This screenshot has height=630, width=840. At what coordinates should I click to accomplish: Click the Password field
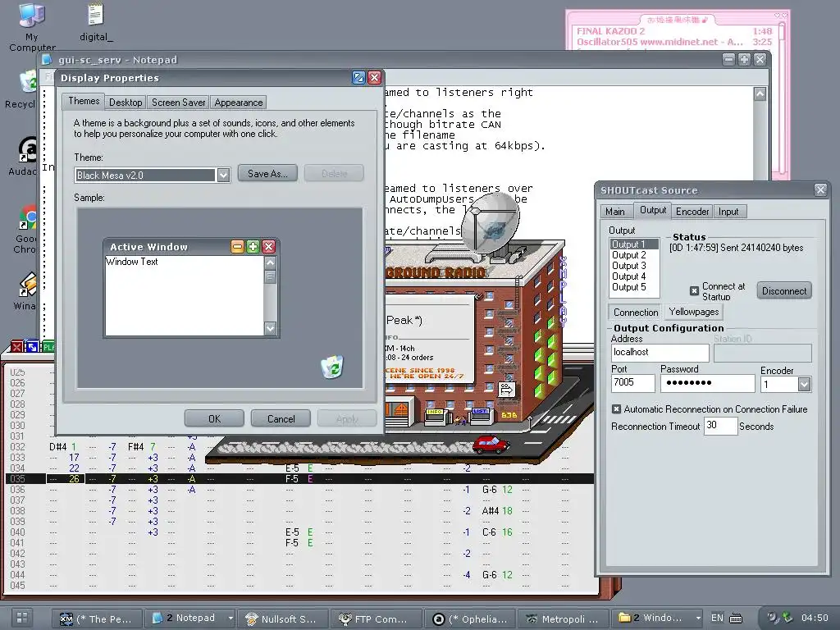pos(707,382)
